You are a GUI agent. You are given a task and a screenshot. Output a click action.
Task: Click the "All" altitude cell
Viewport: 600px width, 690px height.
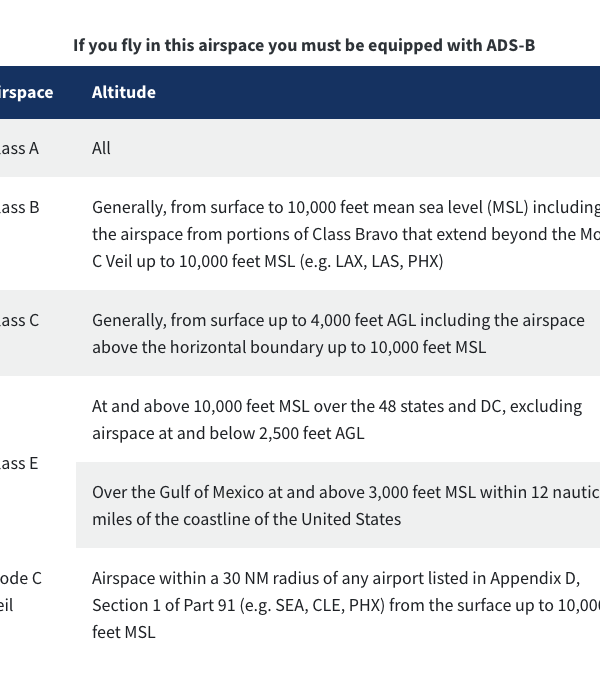click(101, 148)
